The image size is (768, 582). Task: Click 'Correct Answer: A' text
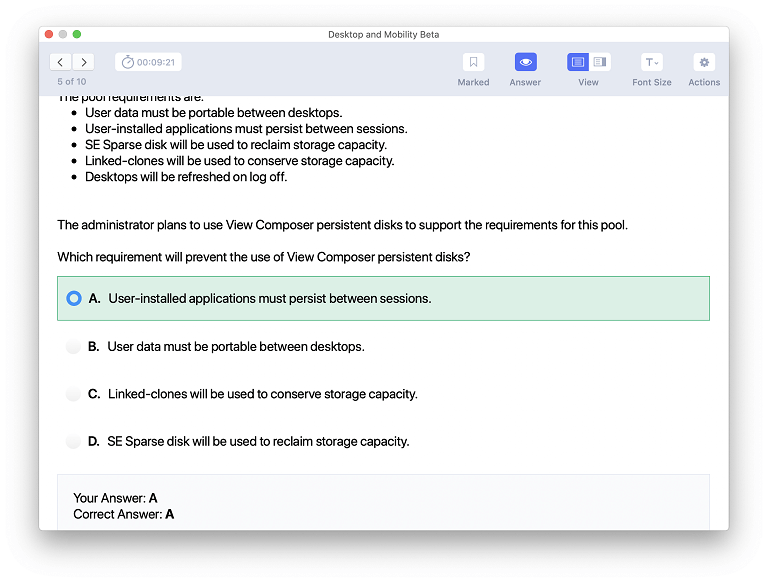coord(123,514)
